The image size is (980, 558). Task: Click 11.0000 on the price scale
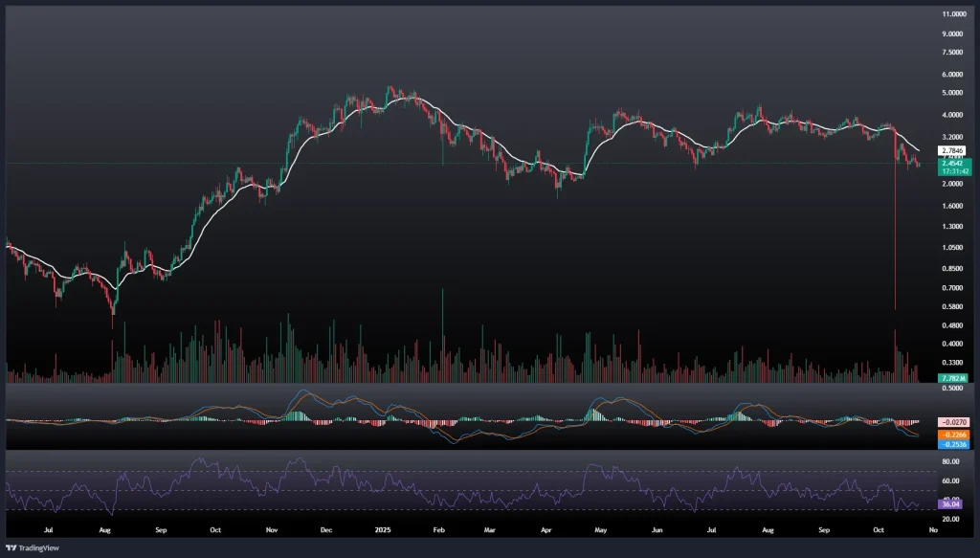tap(953, 14)
